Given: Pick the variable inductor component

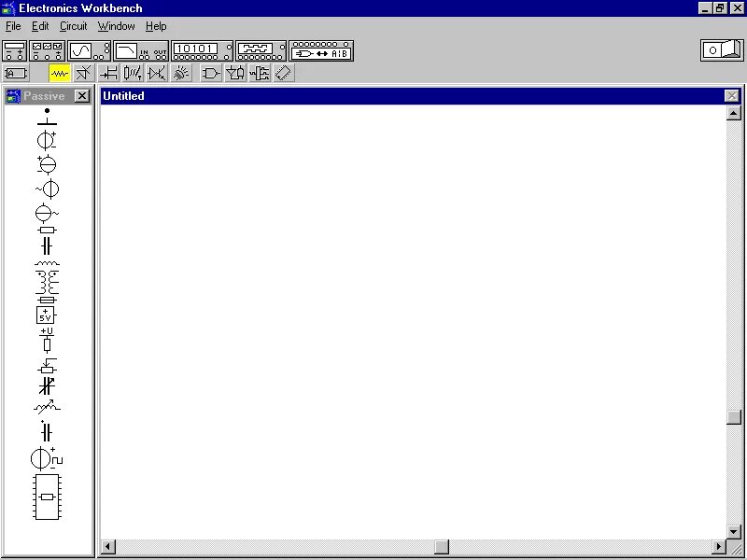Looking at the screenshot, I should (48, 407).
